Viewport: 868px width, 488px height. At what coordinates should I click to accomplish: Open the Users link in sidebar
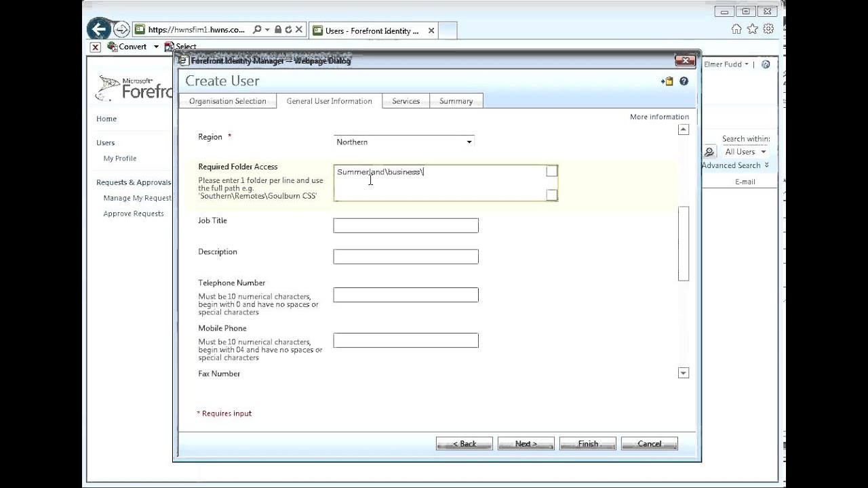(x=105, y=143)
